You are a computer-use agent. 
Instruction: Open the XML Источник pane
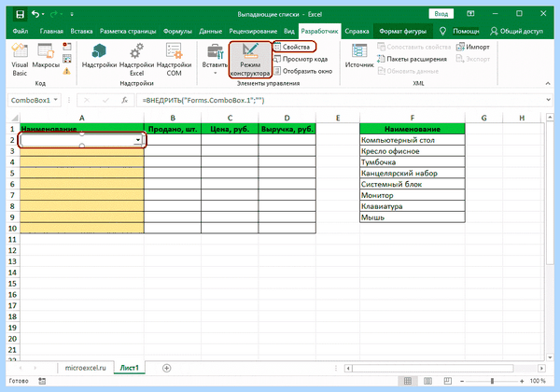point(359,56)
